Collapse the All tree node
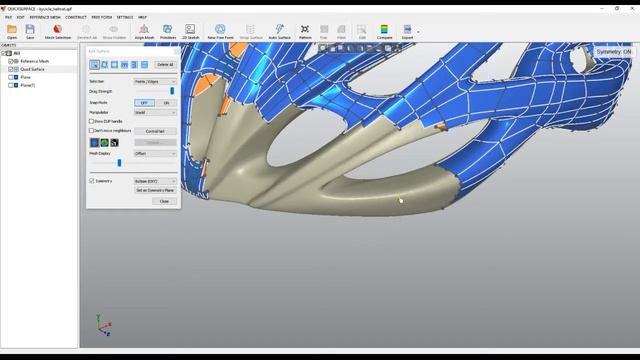Image resolution: width=640 pixels, height=360 pixels. point(3,53)
